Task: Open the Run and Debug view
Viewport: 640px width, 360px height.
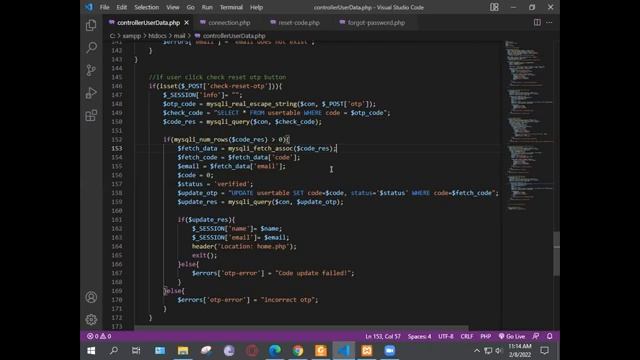Action: coord(91,93)
